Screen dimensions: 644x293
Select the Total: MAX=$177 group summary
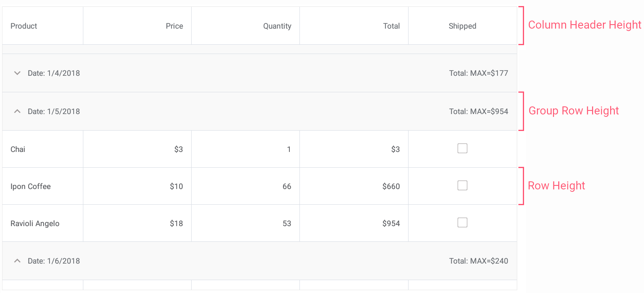[x=479, y=73]
